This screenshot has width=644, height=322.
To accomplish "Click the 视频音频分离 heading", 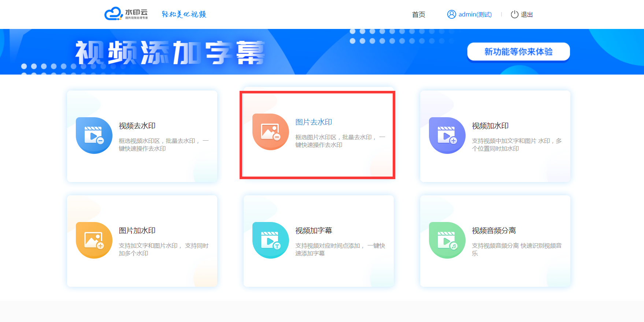I will [494, 231].
